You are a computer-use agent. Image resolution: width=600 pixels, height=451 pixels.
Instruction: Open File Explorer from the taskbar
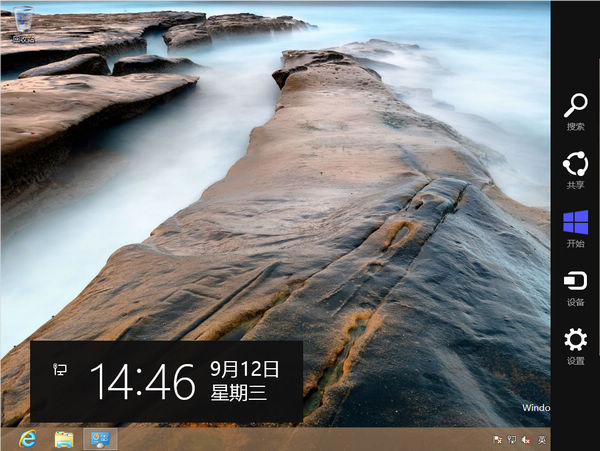click(x=64, y=439)
